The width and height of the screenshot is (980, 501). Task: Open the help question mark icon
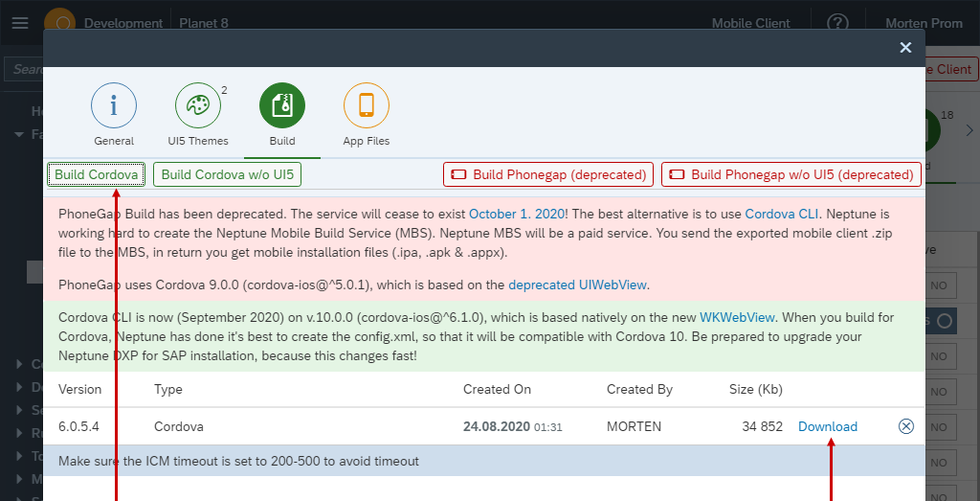[837, 23]
